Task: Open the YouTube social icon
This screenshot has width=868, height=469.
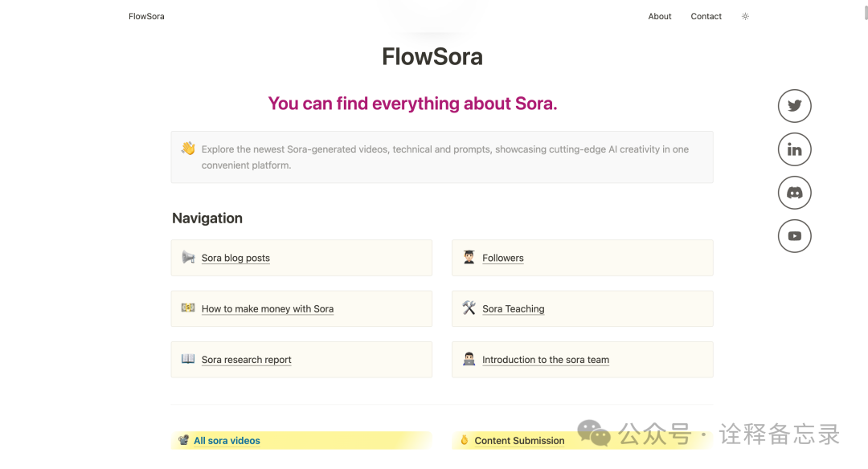Action: tap(794, 236)
